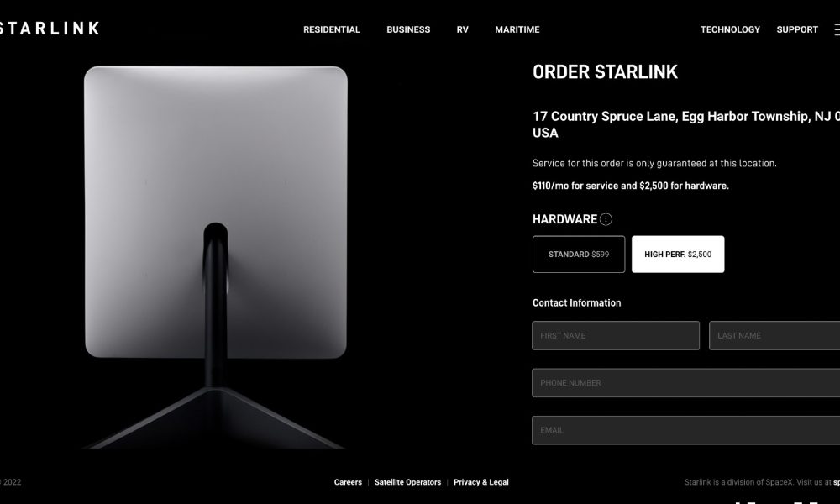Select High Perf. $2,500 hardware option
This screenshot has width=840, height=504.
678,255
